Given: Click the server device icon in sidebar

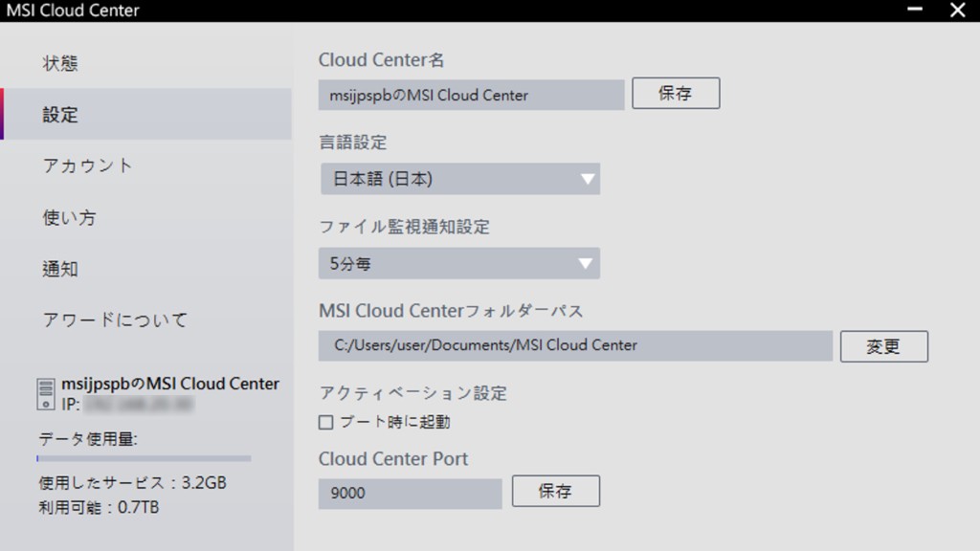Looking at the screenshot, I should [46, 394].
